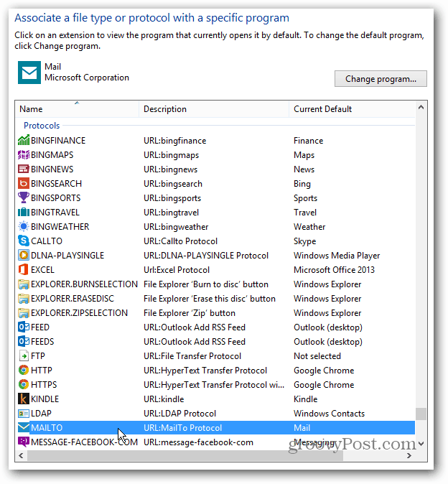The width and height of the screenshot is (448, 484).
Task: Click the BINGMAPS map icon
Action: [x=24, y=154]
